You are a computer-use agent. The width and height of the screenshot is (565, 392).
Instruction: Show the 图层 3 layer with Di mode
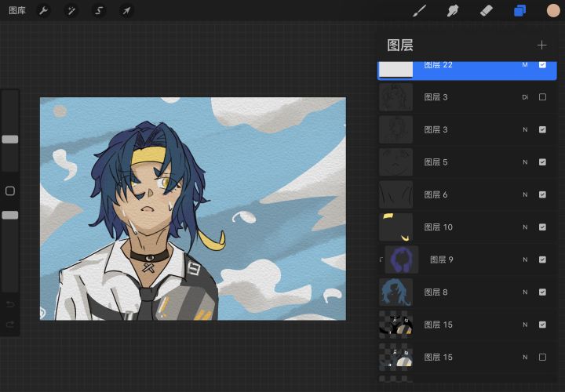(542, 97)
